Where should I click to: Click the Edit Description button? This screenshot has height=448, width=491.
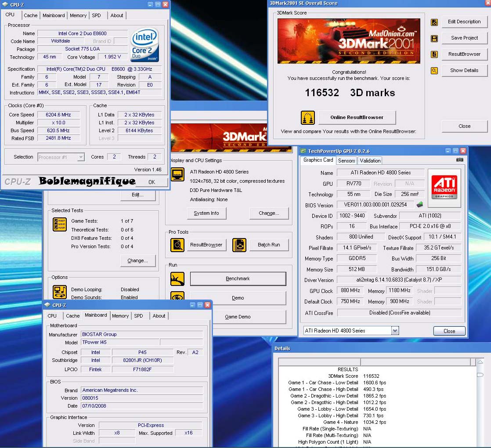point(464,22)
